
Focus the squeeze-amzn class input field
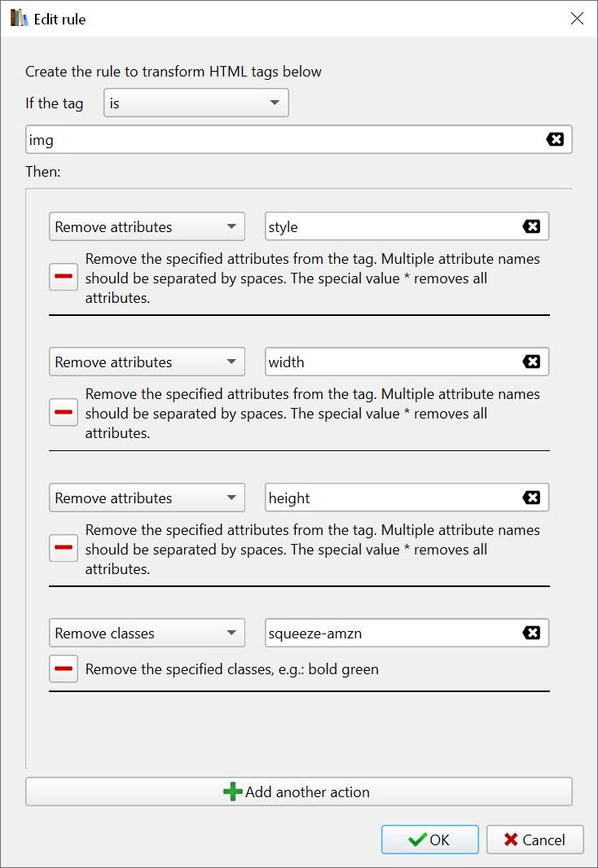391,633
